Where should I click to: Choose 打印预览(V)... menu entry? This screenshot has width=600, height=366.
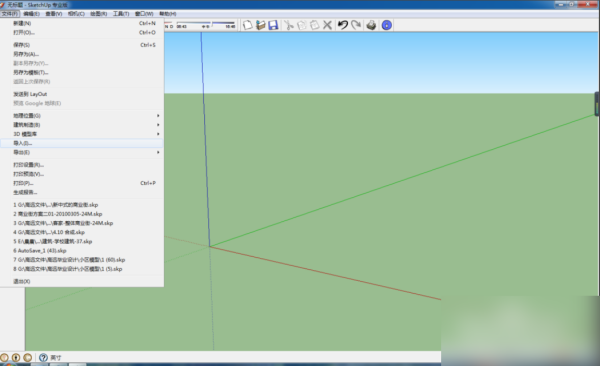tap(82, 174)
